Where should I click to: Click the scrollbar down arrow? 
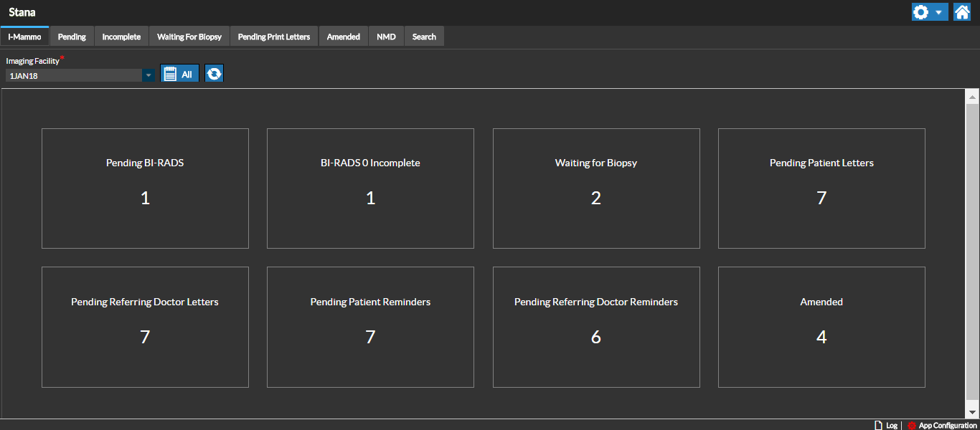[x=972, y=411]
